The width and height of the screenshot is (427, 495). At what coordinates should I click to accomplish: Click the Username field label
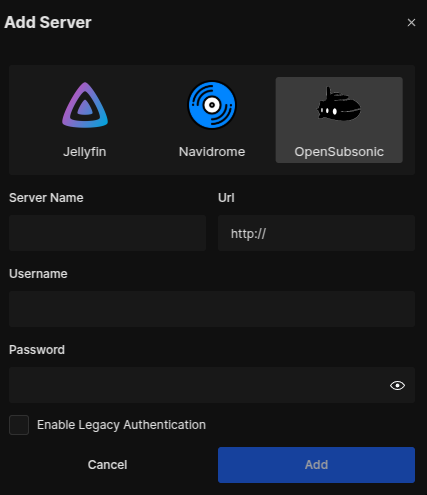(38, 274)
